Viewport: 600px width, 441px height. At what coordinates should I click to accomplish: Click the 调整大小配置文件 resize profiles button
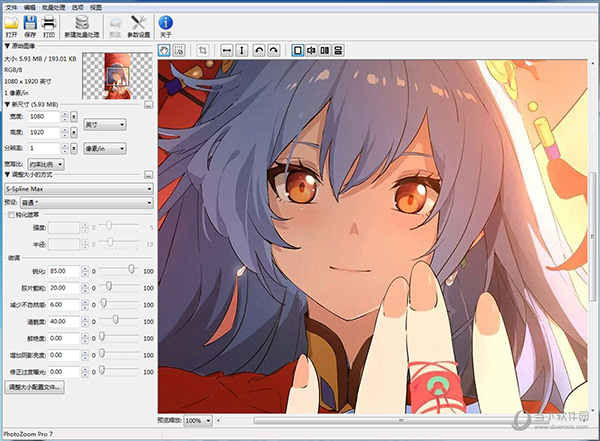tap(34, 387)
